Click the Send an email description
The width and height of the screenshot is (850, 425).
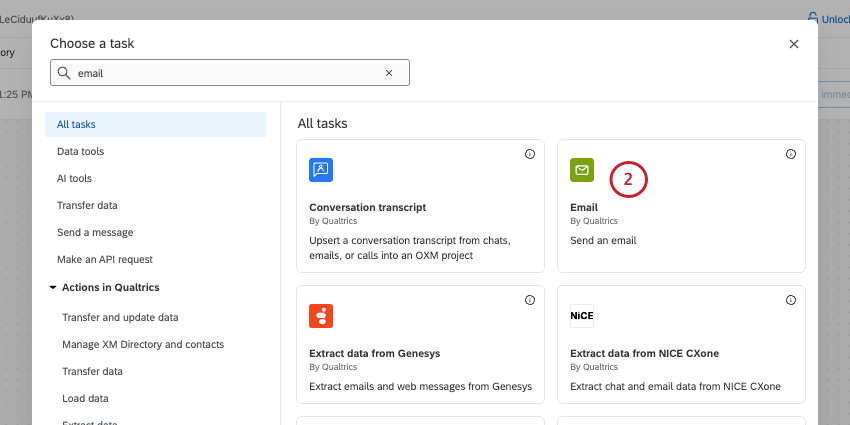tap(603, 240)
